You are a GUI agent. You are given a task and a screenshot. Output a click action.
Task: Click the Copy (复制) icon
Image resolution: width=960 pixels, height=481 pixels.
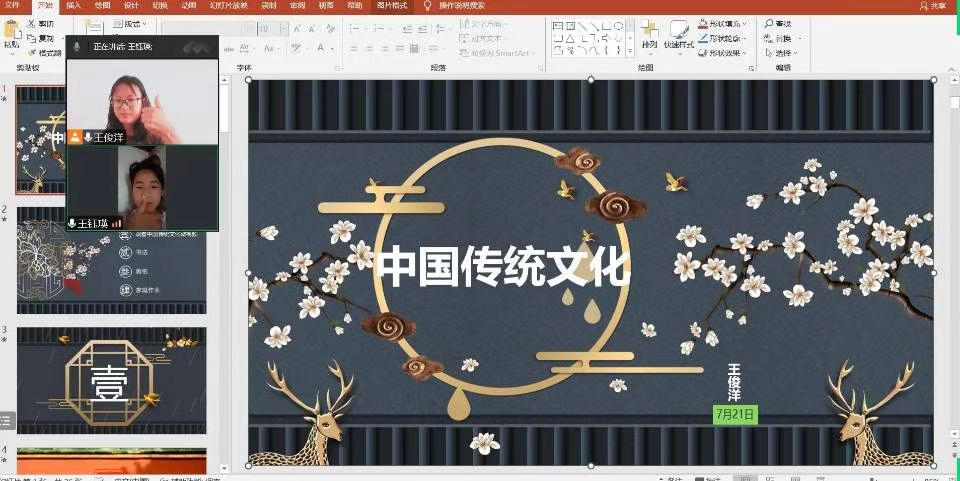click(31, 39)
